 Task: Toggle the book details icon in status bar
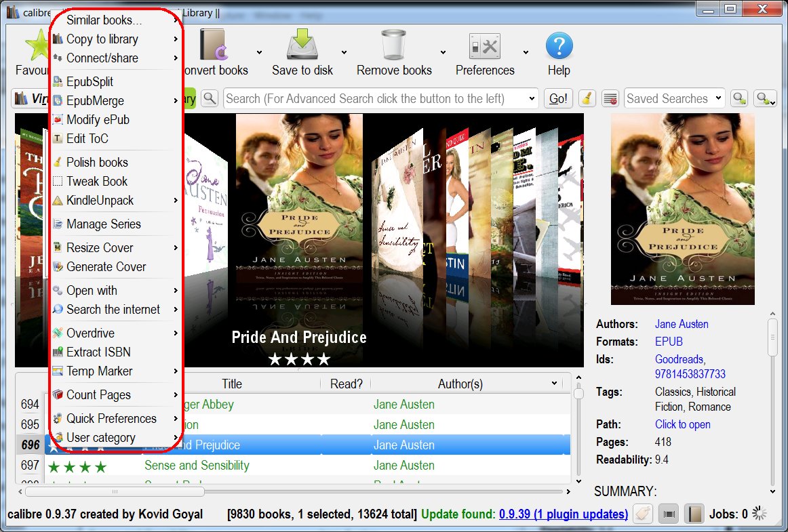click(694, 514)
